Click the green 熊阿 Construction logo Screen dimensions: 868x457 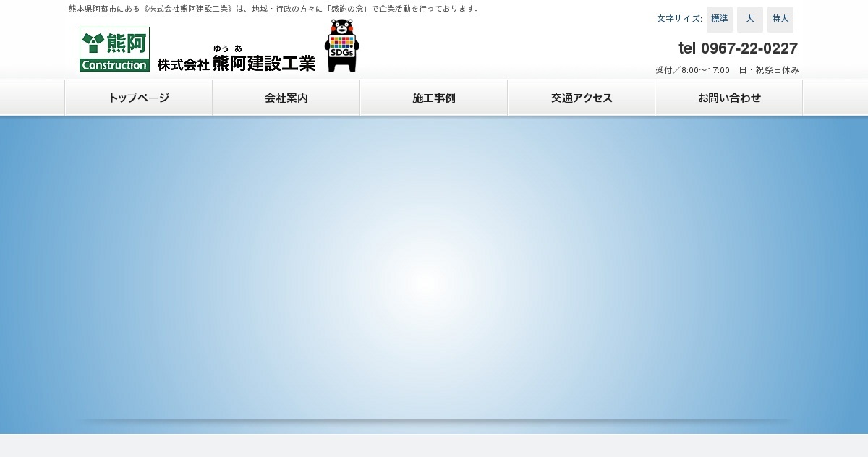114,49
